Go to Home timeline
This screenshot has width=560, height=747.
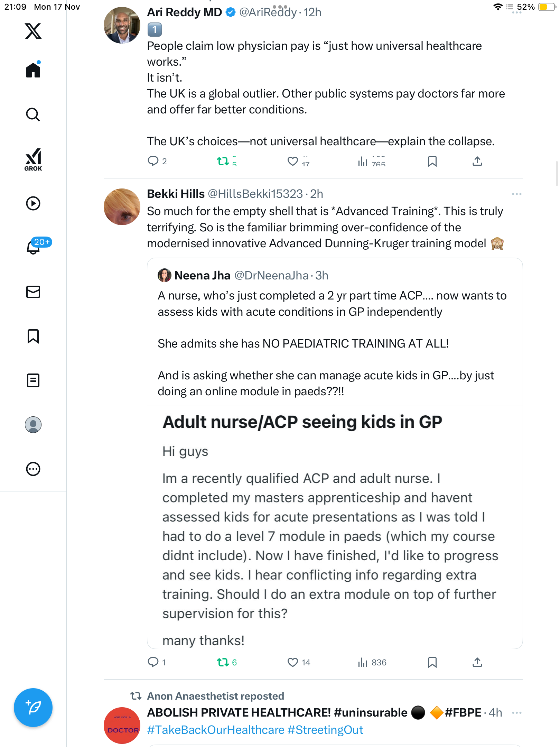pos(33,70)
